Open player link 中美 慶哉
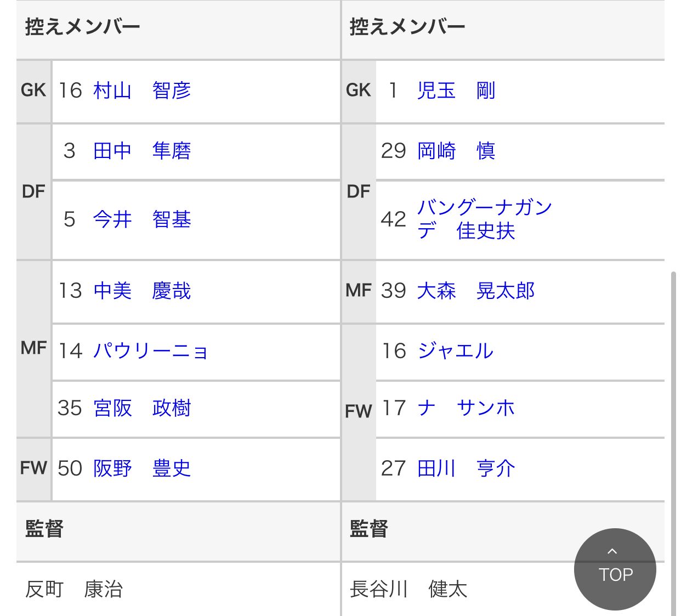 pyautogui.click(x=142, y=291)
